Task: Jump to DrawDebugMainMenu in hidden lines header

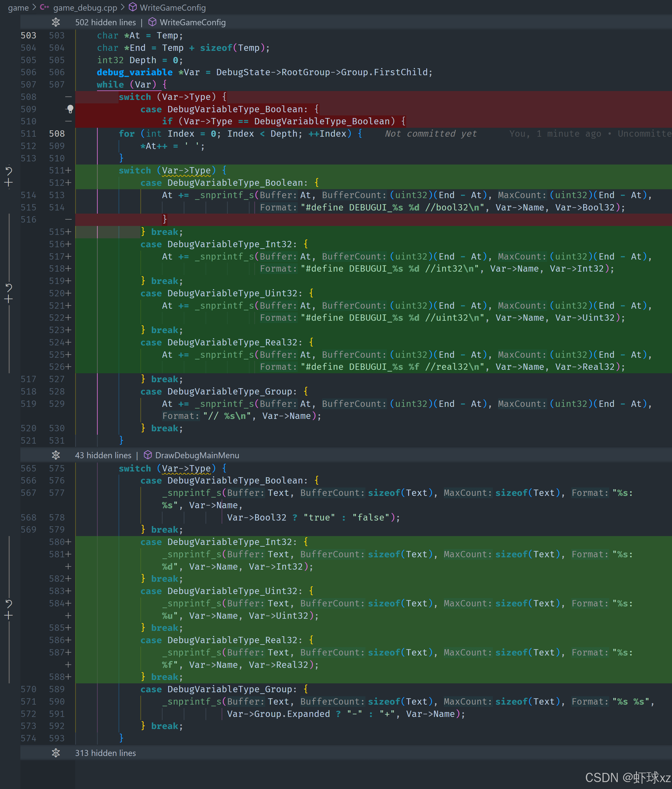Action: pos(197,455)
